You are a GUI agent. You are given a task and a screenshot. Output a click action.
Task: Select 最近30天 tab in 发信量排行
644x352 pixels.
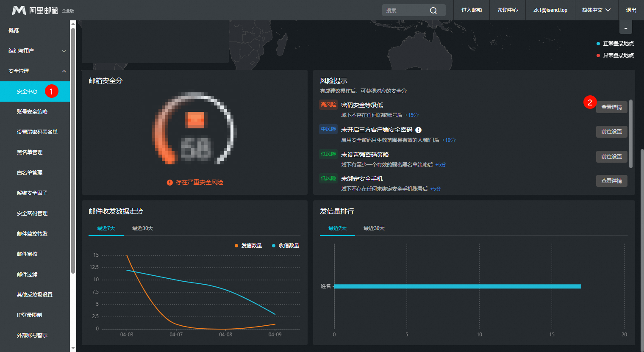tap(374, 228)
